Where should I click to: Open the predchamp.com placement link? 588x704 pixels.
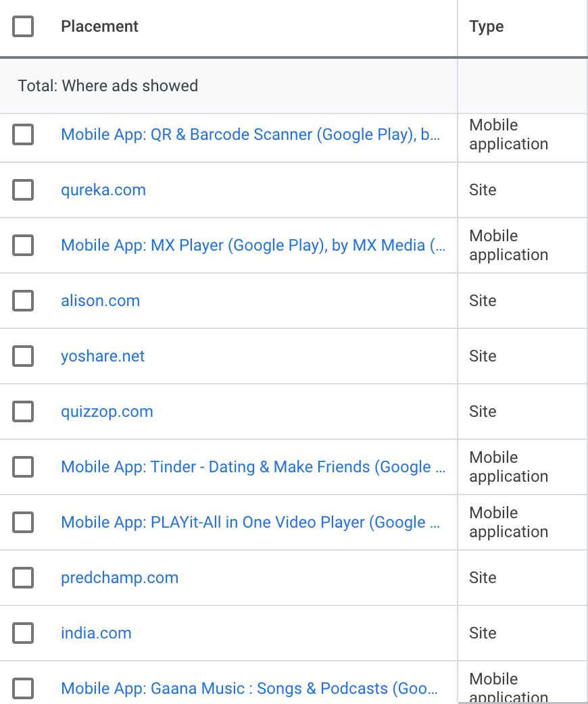click(x=120, y=578)
